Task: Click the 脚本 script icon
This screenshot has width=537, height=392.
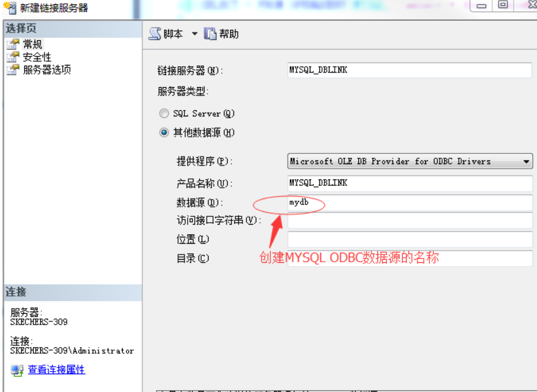Action: [155, 34]
